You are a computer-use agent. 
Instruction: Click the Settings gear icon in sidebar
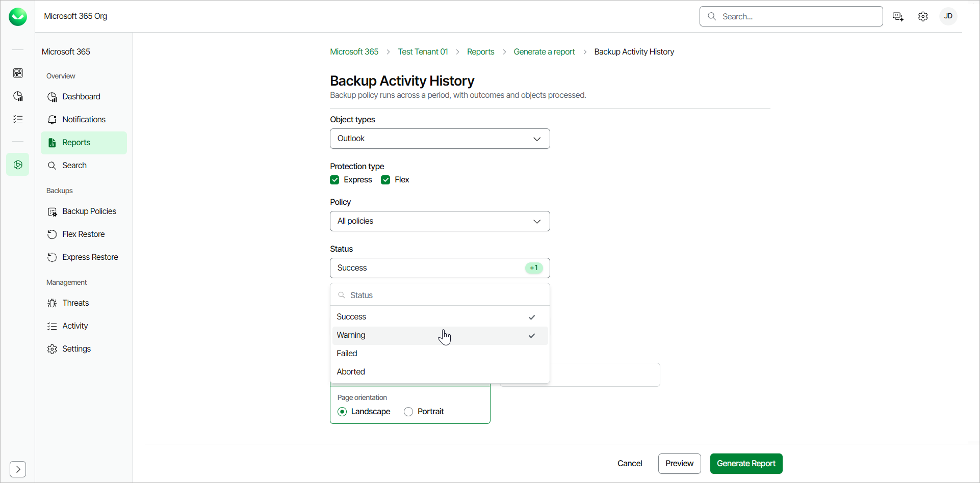tap(52, 349)
